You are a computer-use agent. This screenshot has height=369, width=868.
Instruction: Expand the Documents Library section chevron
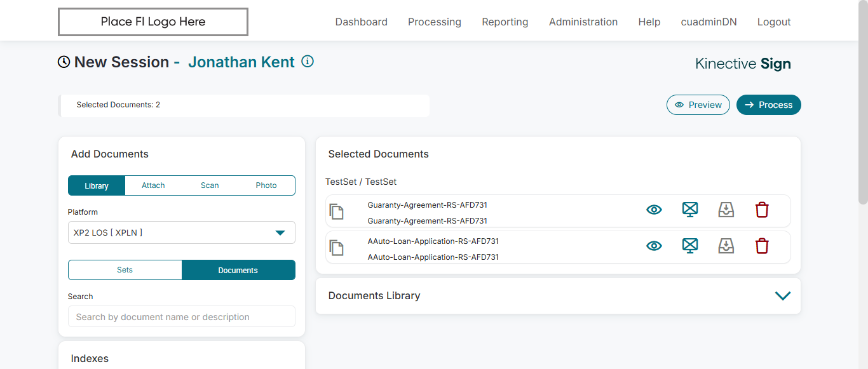coord(783,296)
